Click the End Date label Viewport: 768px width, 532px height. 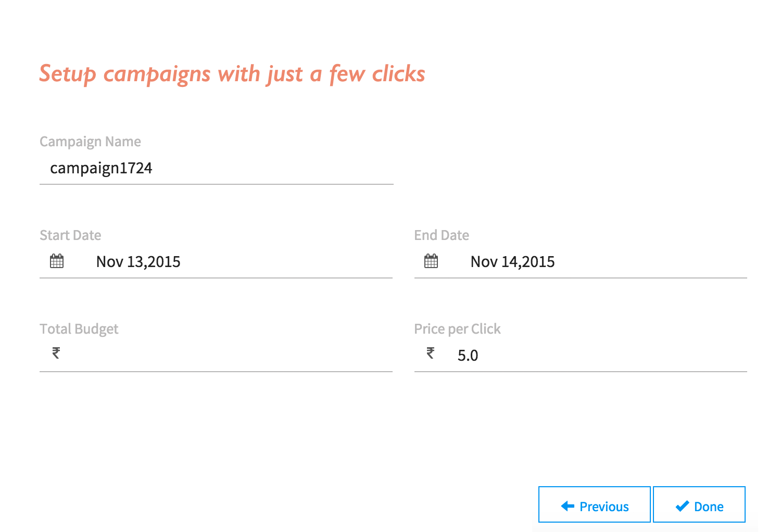click(442, 235)
